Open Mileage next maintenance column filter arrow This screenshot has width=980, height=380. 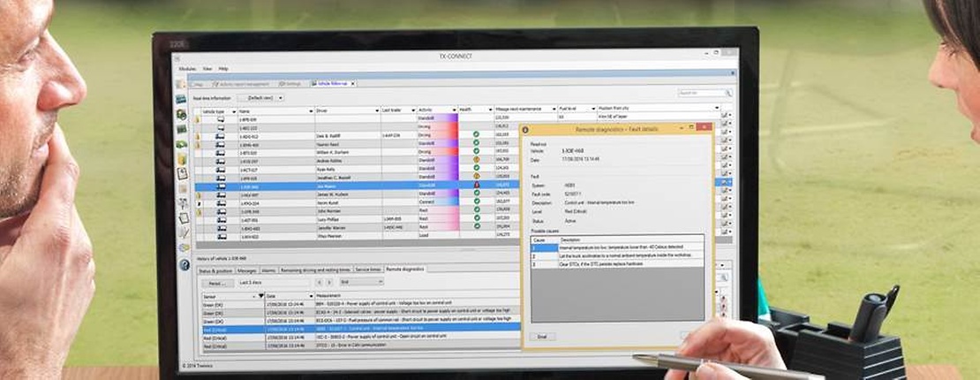pyautogui.click(x=553, y=109)
